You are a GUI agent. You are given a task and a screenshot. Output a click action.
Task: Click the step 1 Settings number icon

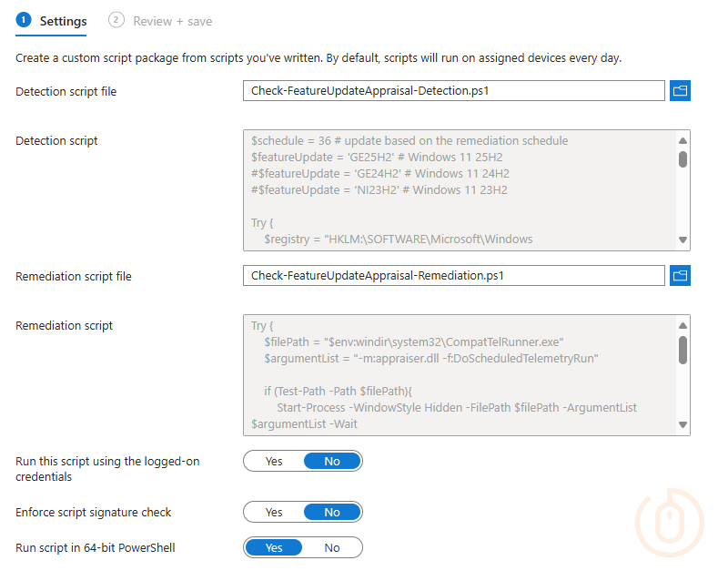pos(24,20)
